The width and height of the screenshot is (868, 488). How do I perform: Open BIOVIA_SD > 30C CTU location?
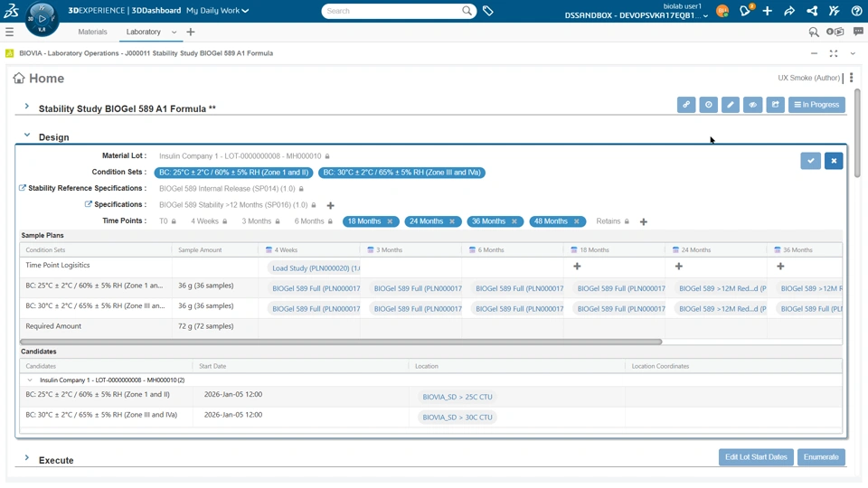(x=458, y=418)
